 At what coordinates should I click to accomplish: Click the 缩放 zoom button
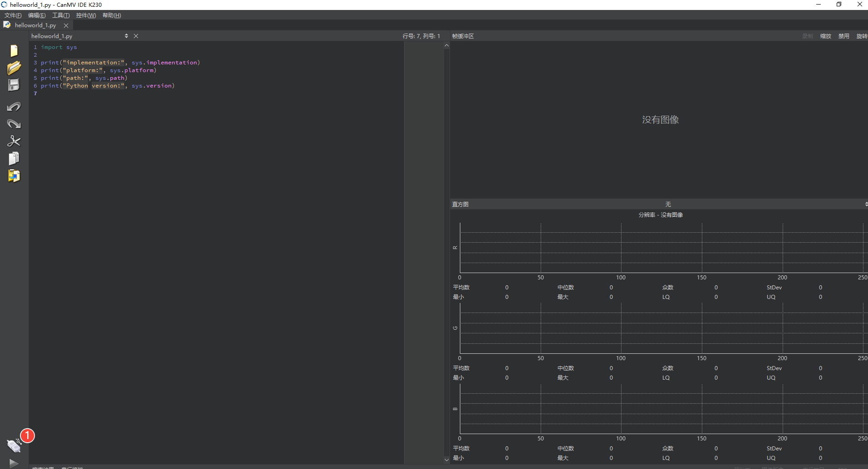click(x=825, y=36)
